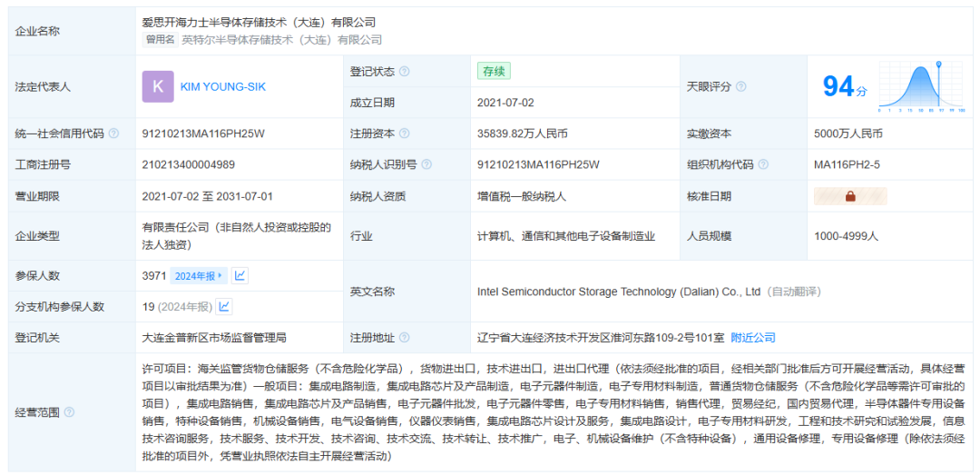Select staff size 1000-4999人
This screenshot has height=475, width=980.
pos(847,236)
